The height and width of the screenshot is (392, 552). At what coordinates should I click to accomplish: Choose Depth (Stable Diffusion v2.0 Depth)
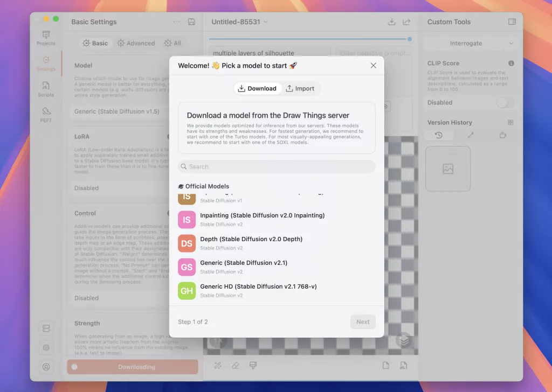(277, 243)
